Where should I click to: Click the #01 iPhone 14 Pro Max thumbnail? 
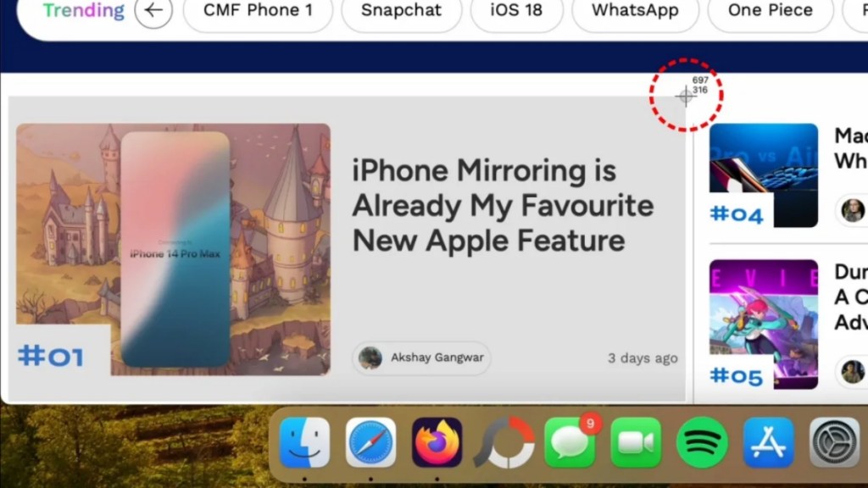click(x=174, y=249)
